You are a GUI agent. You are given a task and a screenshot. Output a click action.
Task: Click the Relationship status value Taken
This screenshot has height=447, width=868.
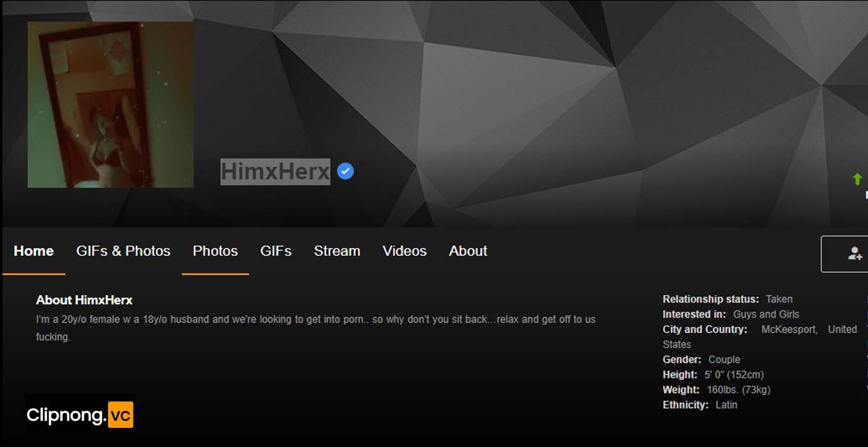coord(779,299)
